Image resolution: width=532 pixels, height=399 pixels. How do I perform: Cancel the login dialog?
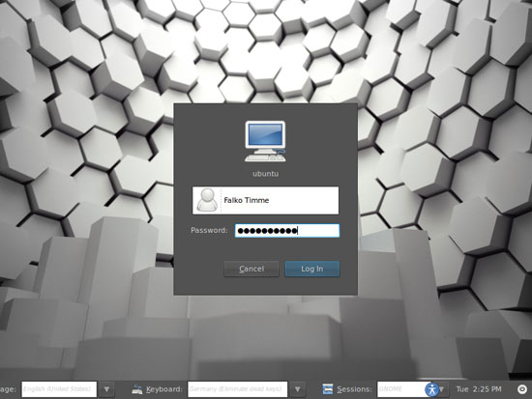pyautogui.click(x=251, y=269)
